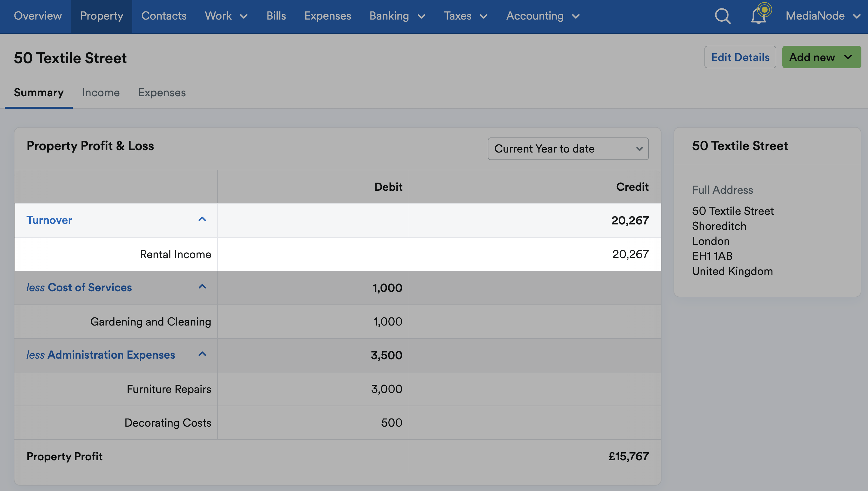Open the MediaNode account menu
Screen dimensions: 868x491
[823, 16]
